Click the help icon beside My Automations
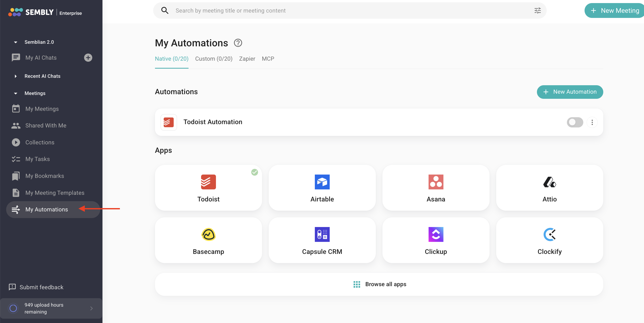 pos(238,43)
